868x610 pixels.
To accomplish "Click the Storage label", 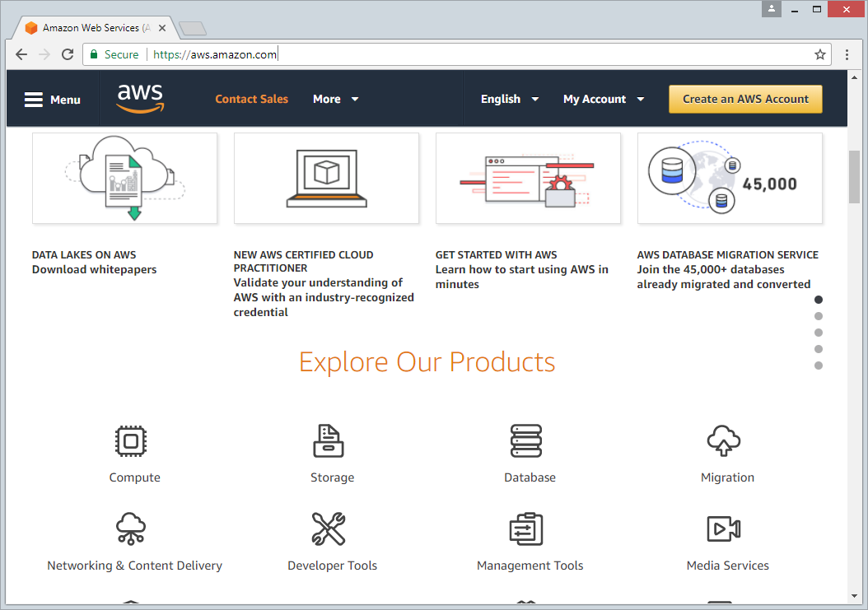I will tap(332, 477).
